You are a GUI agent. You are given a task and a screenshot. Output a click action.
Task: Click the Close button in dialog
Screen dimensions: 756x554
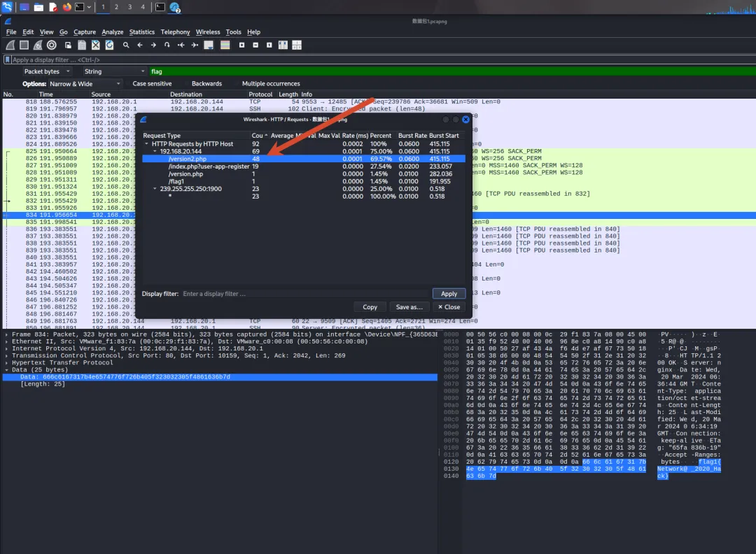click(449, 307)
